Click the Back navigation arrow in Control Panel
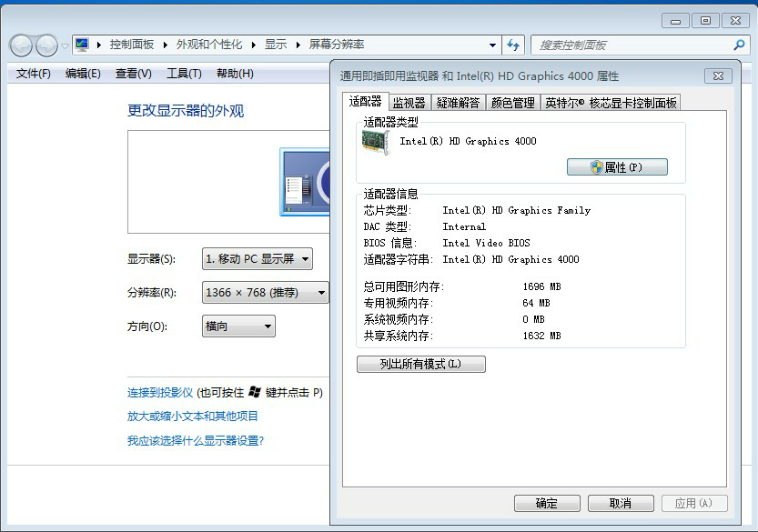This screenshot has height=532, width=758. click(21, 45)
